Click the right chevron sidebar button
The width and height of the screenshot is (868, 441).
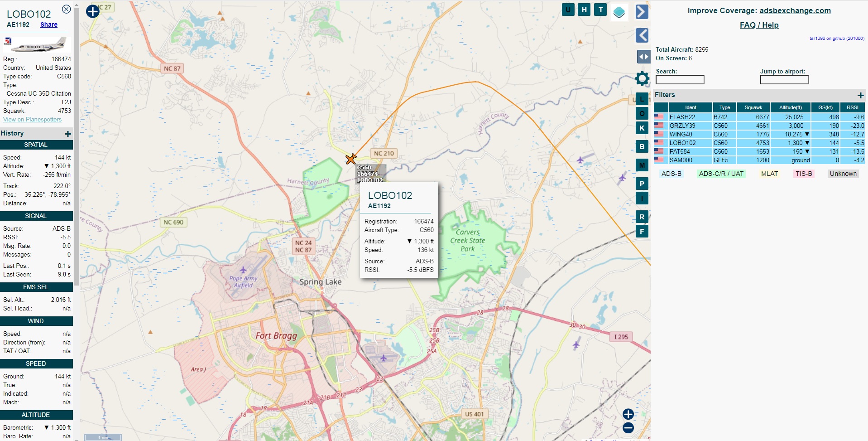click(x=642, y=12)
